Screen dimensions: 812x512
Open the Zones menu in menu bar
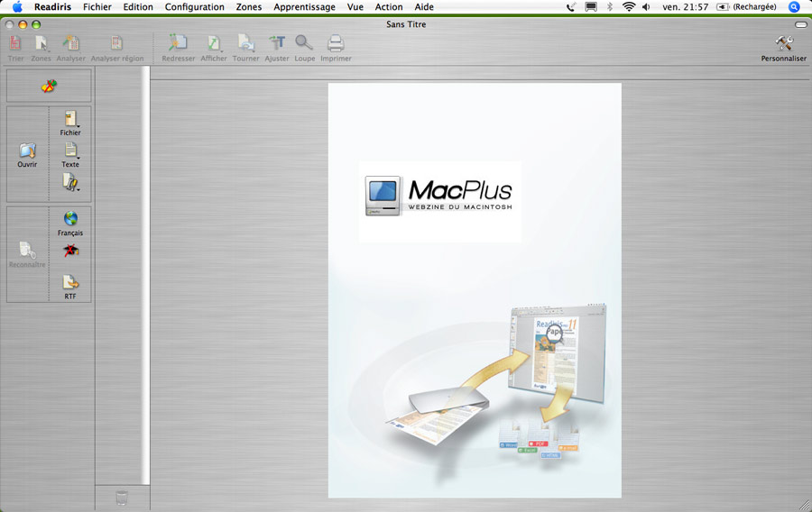pos(249,6)
